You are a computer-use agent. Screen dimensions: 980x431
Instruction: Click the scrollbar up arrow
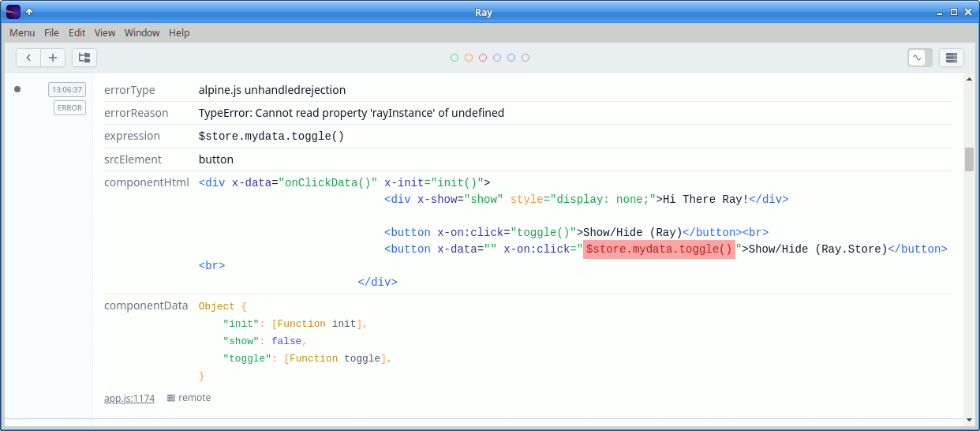tap(969, 79)
